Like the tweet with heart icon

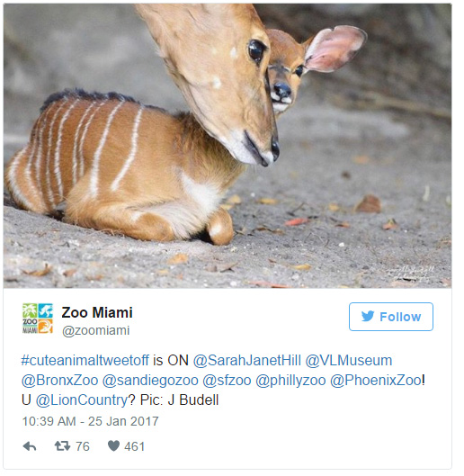(x=113, y=446)
